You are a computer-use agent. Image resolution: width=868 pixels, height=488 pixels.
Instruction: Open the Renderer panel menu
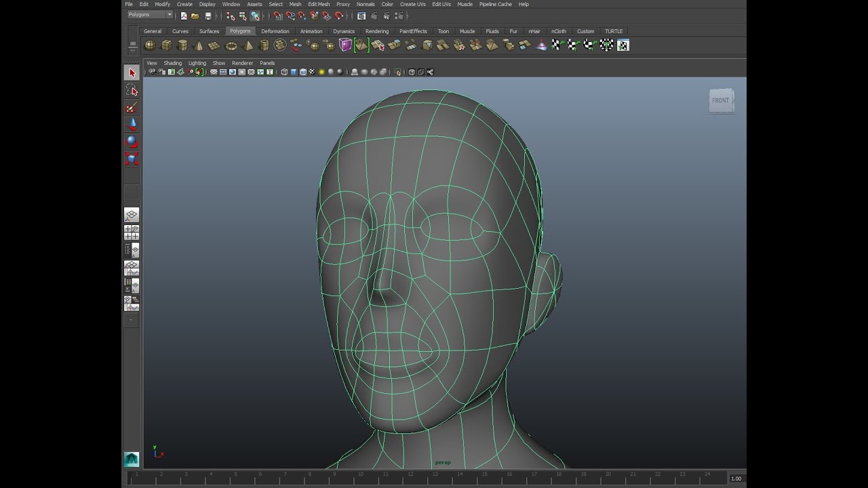(242, 63)
